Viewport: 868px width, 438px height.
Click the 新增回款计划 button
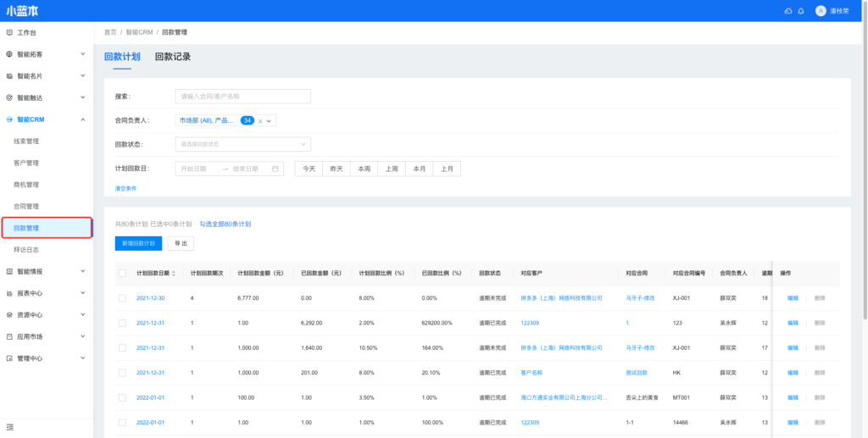tap(138, 243)
